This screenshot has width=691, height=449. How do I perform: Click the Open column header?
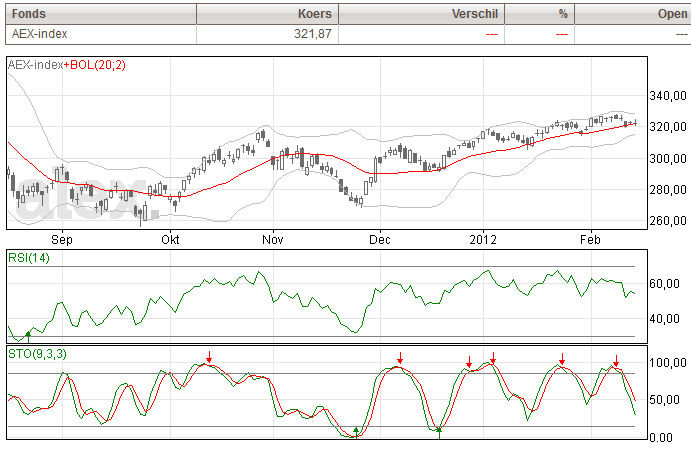[633, 14]
